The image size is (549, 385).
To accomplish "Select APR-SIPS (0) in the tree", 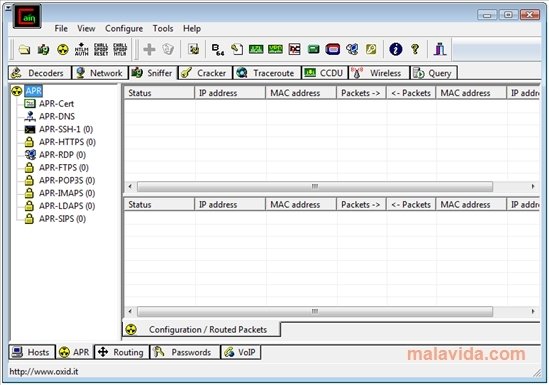I will point(62,219).
